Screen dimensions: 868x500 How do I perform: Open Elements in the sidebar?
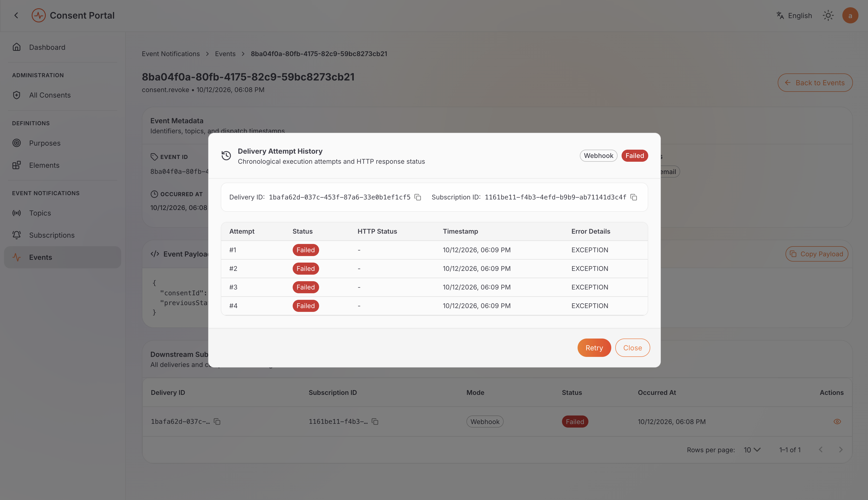point(62,165)
